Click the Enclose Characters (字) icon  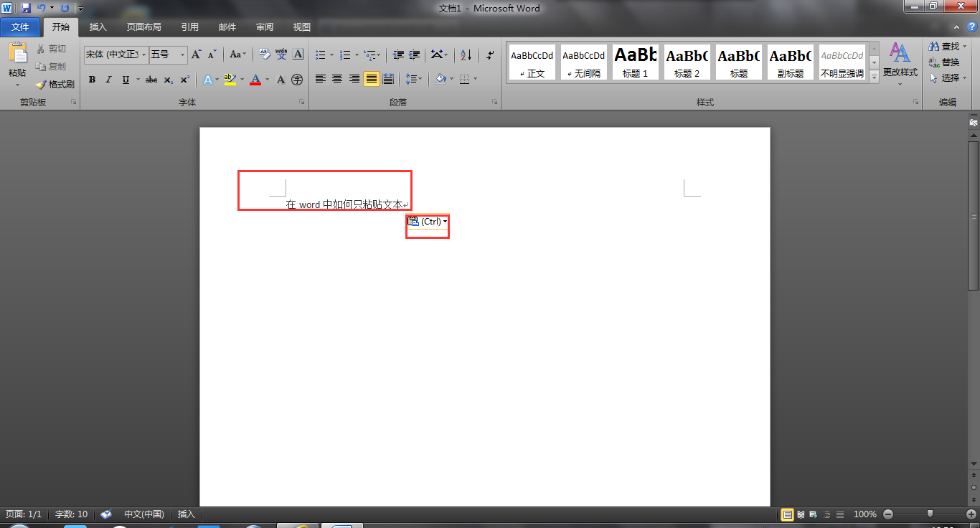pyautogui.click(x=297, y=80)
